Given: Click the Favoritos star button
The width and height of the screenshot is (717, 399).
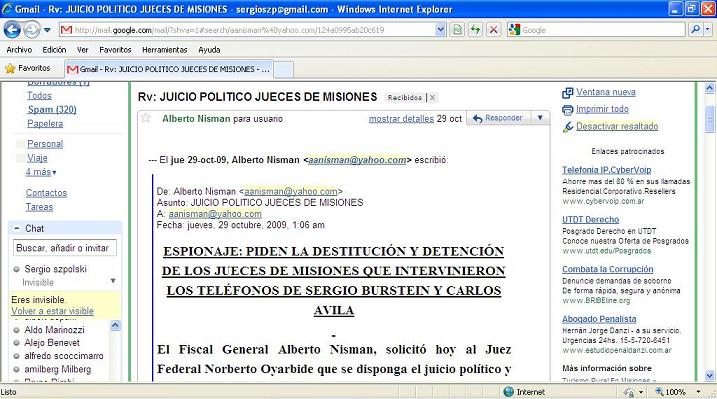Looking at the screenshot, I should [x=27, y=69].
